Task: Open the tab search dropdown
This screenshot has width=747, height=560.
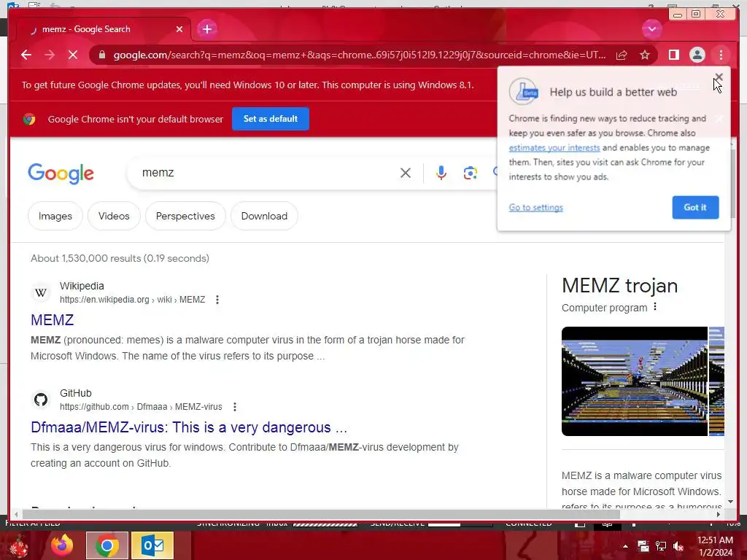Action: coord(651,29)
